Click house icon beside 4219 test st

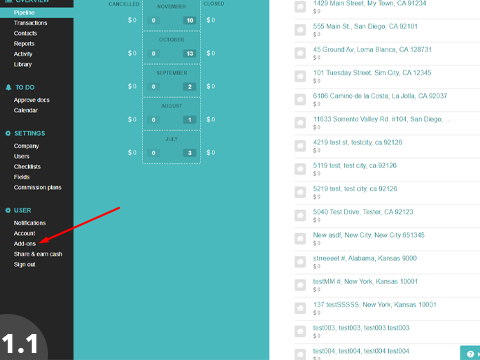point(300,146)
